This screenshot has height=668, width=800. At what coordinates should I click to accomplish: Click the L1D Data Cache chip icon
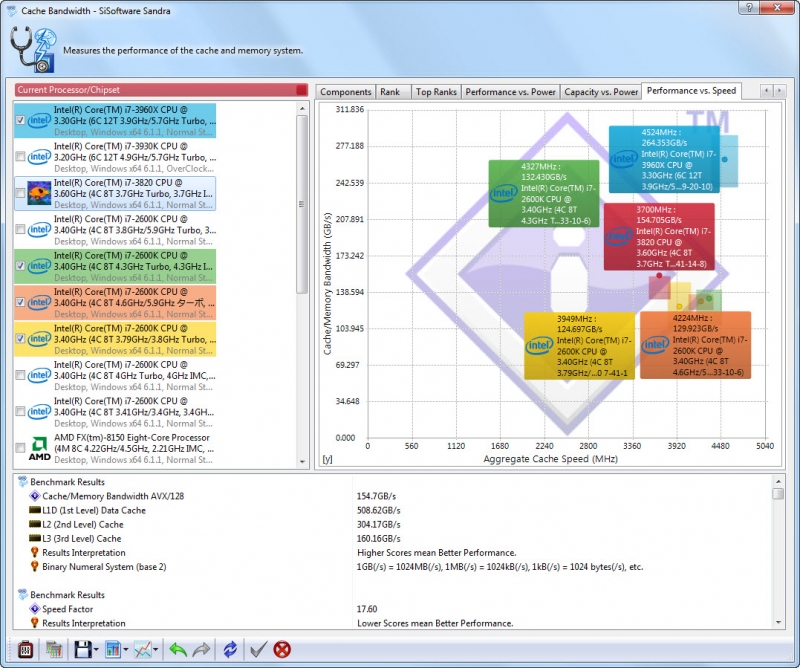click(x=35, y=510)
